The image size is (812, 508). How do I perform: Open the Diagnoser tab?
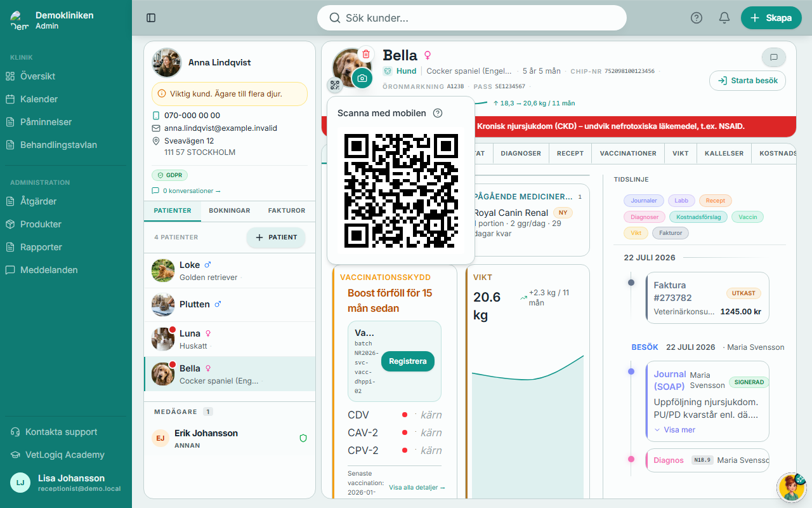(521, 154)
